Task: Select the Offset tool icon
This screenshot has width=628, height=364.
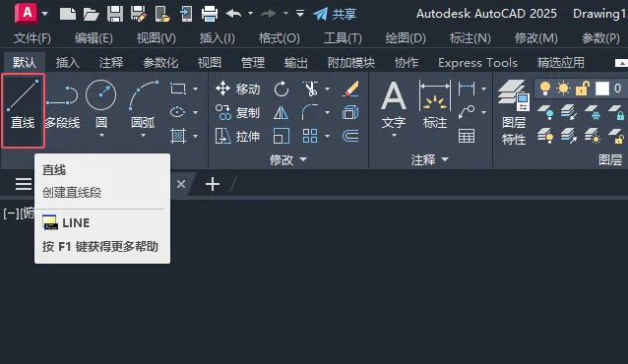Action: 350,136
